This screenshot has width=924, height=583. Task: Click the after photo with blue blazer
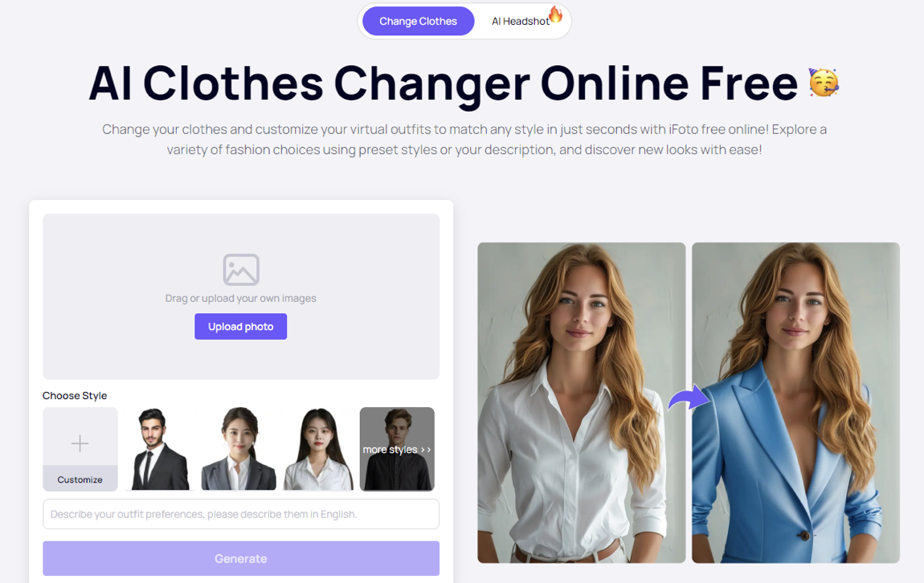(x=795, y=403)
